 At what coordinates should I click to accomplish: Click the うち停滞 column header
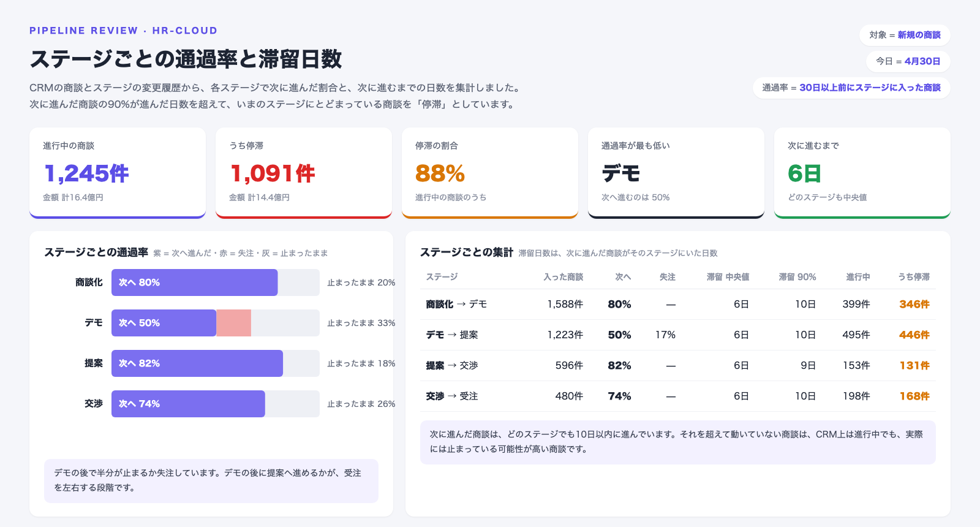tap(914, 277)
